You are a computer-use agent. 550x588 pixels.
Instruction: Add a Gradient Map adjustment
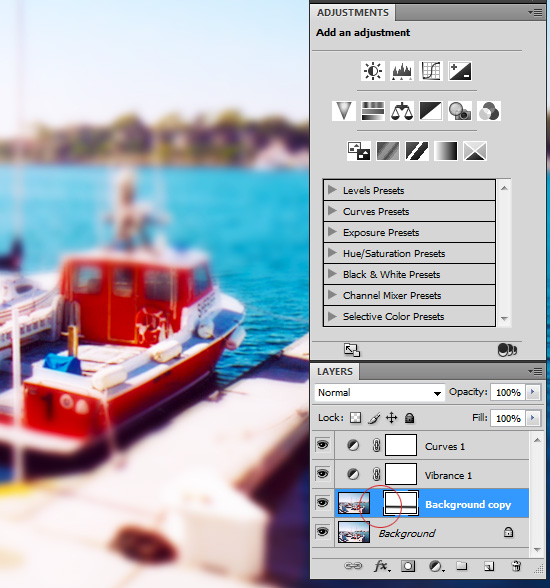coord(446,151)
